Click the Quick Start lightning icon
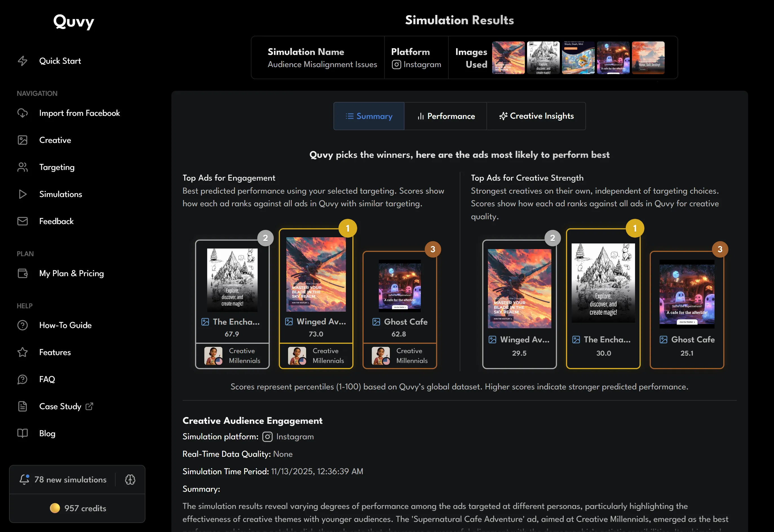This screenshot has width=774, height=532. [x=22, y=61]
